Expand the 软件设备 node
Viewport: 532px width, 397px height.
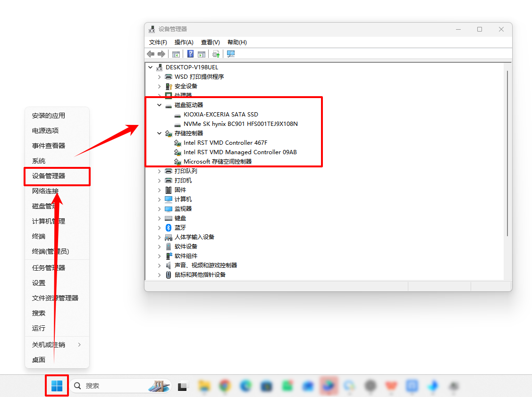pos(159,247)
